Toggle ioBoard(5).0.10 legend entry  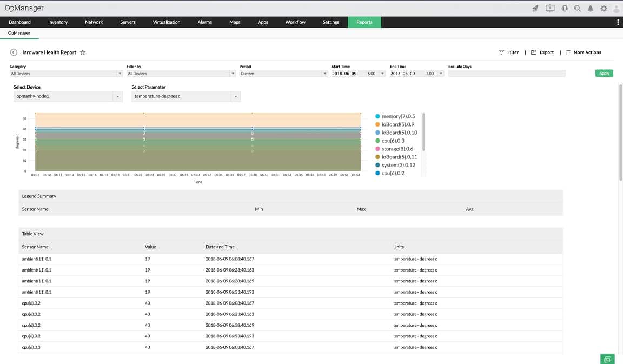(x=396, y=133)
